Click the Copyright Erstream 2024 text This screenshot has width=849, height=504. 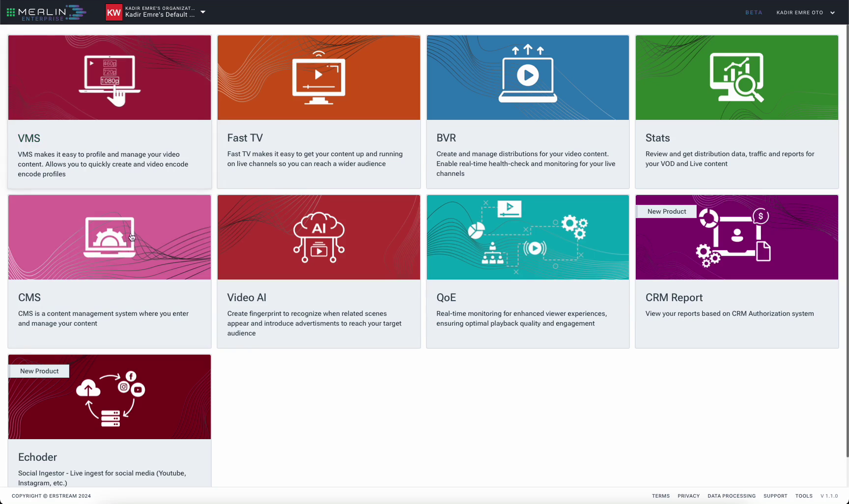pyautogui.click(x=51, y=496)
